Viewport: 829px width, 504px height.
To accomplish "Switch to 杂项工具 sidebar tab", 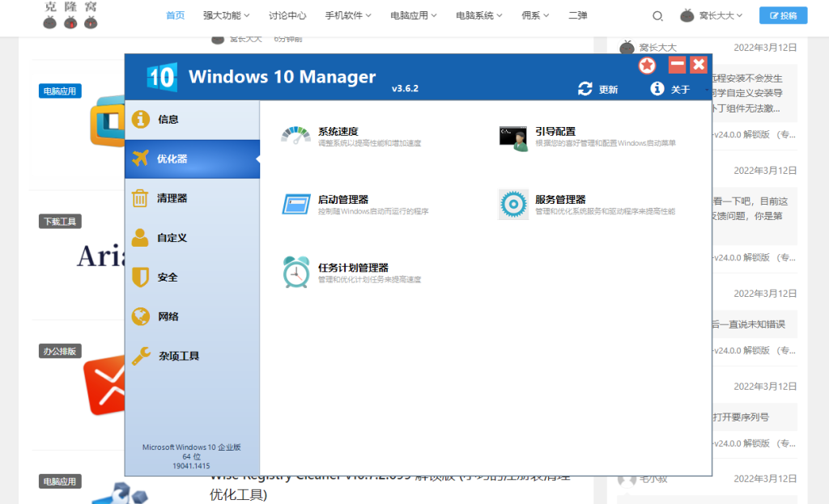I will click(193, 356).
